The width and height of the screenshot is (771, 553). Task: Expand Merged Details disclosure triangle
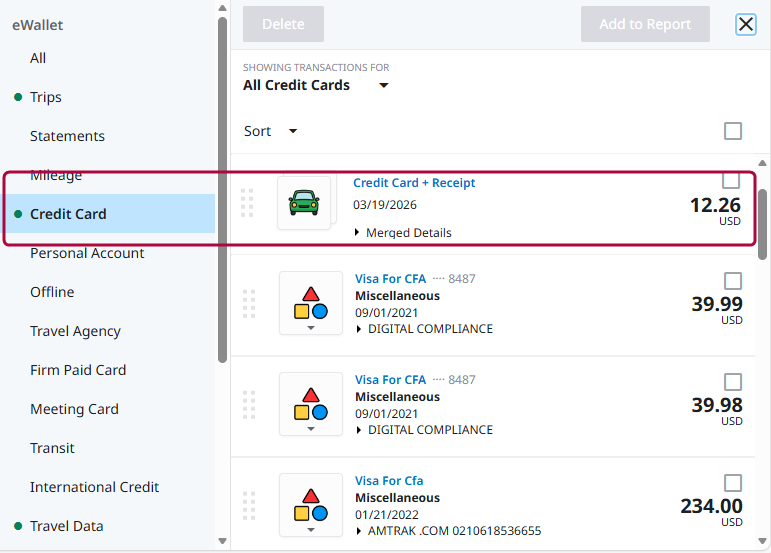point(358,233)
